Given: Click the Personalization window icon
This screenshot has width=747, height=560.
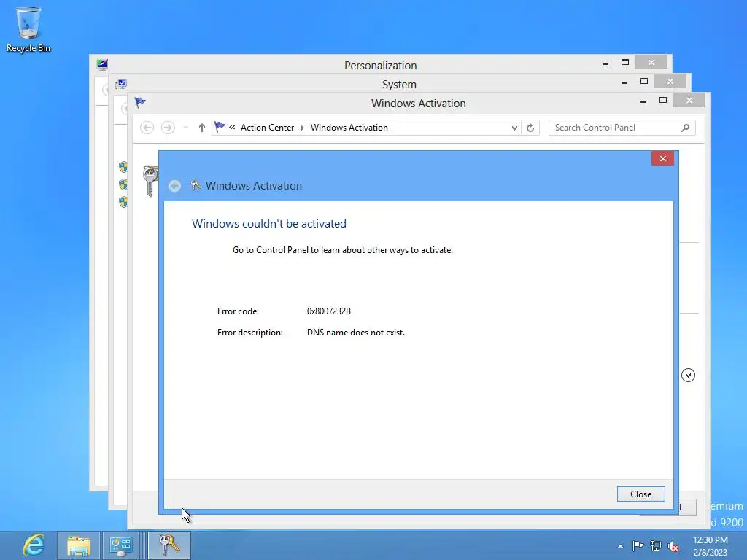Looking at the screenshot, I should click(102, 64).
